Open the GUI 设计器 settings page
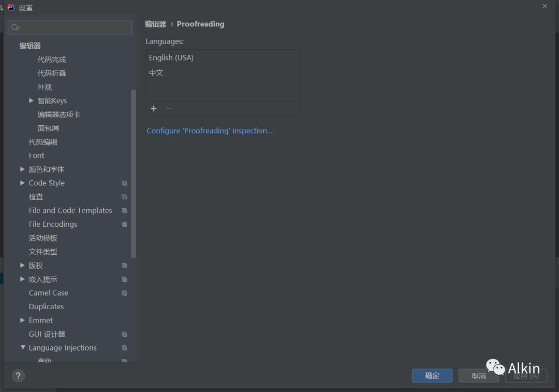559x392 pixels. pyautogui.click(x=47, y=334)
